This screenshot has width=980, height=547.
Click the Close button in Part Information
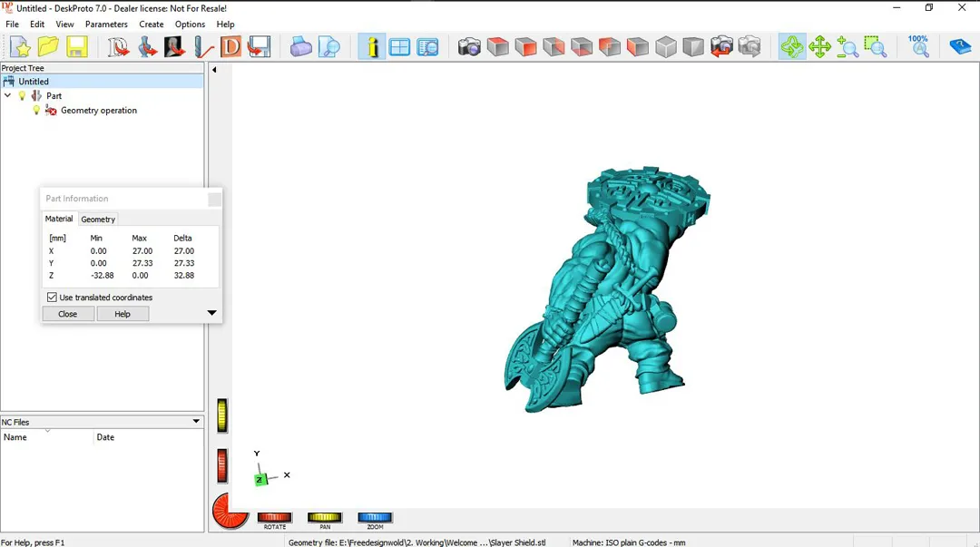click(68, 314)
